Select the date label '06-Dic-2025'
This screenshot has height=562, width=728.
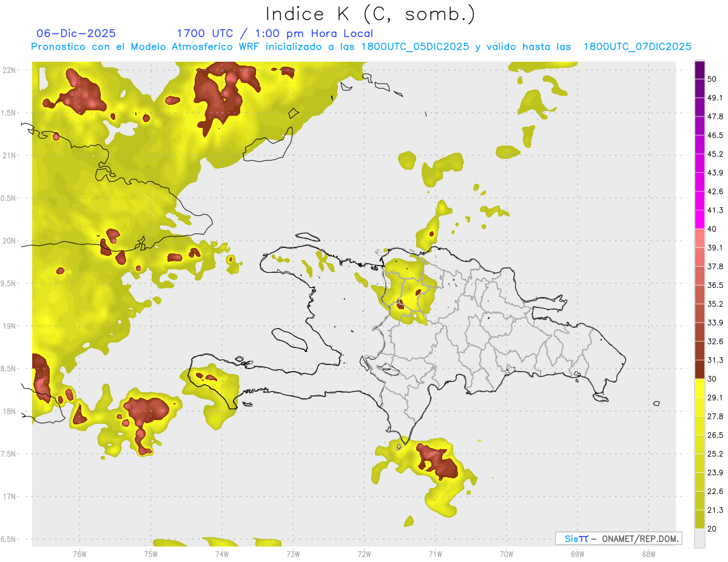pos(76,33)
